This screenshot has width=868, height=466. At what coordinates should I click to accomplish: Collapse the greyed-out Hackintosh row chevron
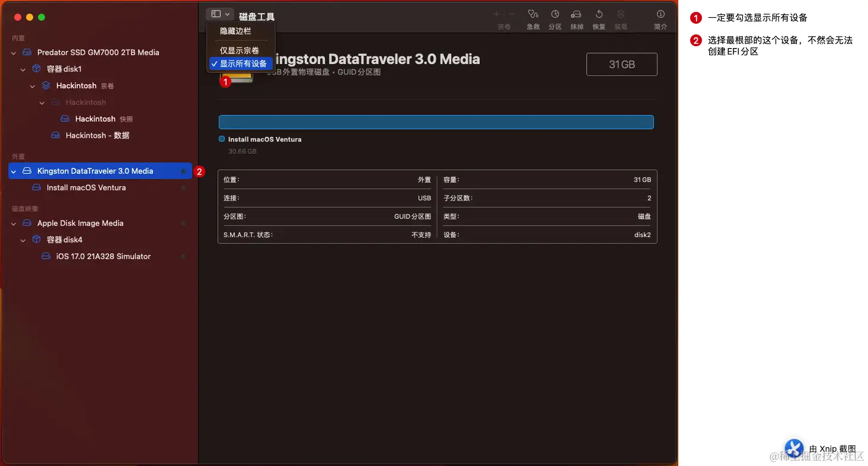point(42,103)
